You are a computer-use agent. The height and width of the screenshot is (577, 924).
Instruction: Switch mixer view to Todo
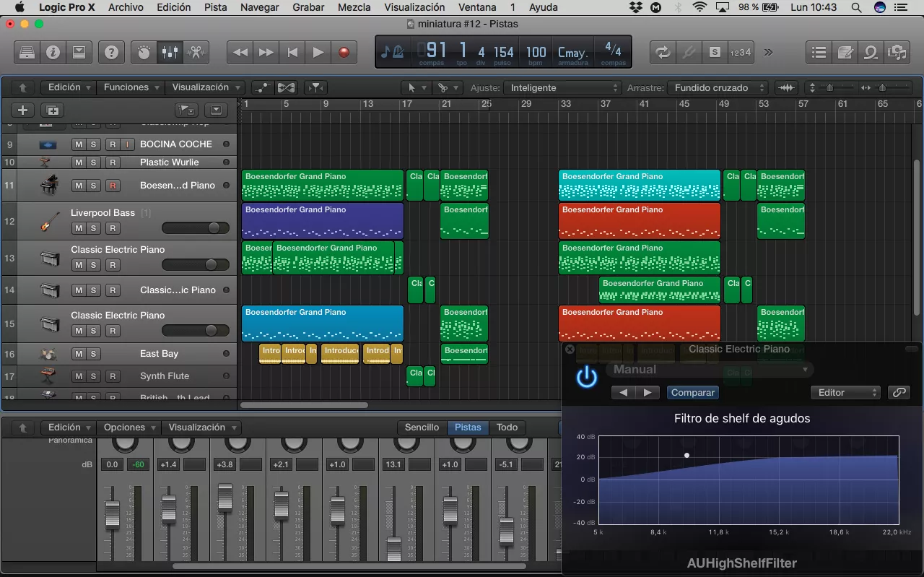(507, 428)
